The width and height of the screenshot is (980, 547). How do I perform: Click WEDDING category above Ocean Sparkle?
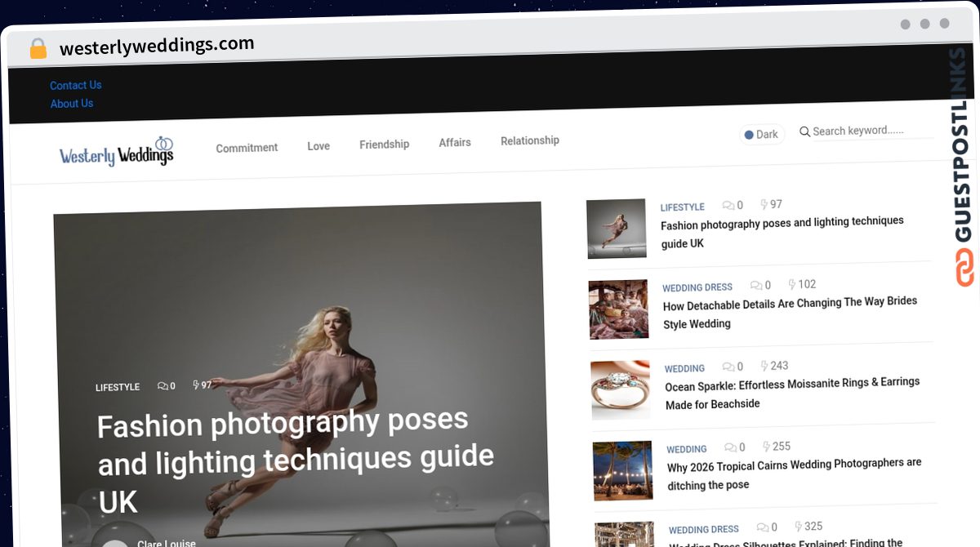click(x=684, y=369)
